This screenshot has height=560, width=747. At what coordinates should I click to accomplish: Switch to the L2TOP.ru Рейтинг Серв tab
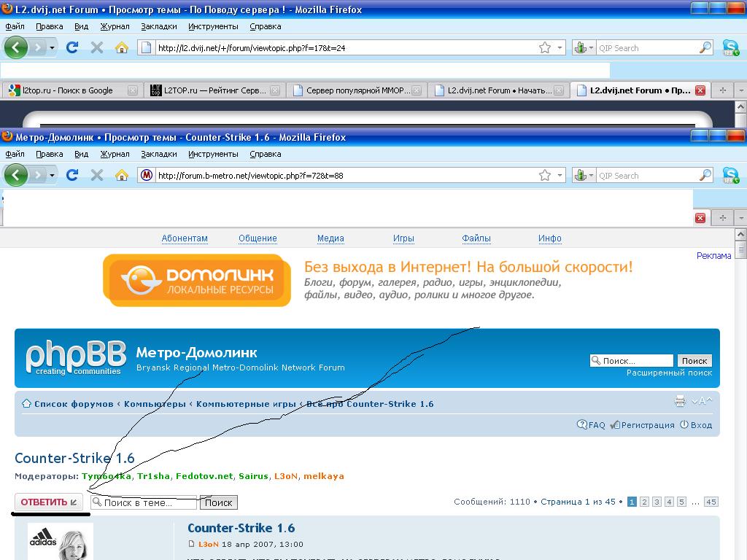[x=214, y=90]
